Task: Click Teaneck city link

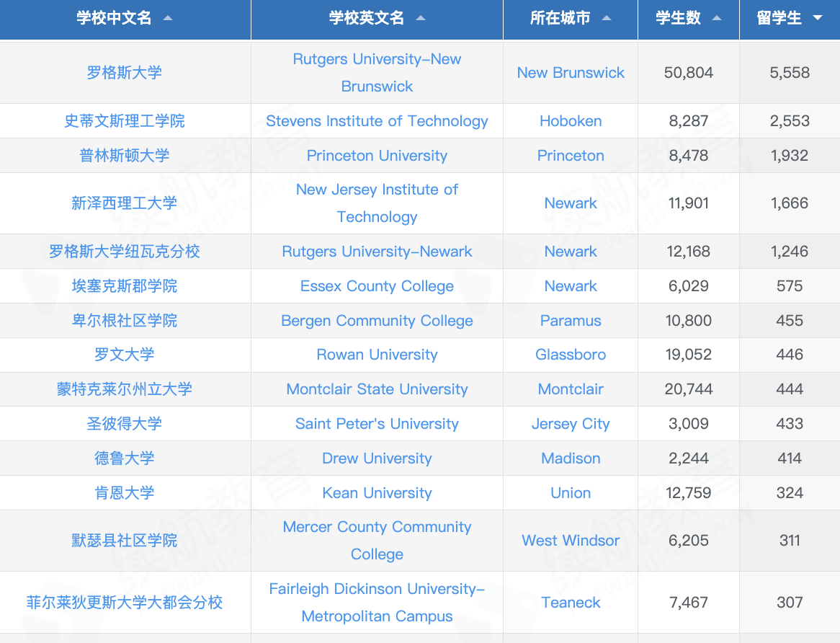Action: 571,603
